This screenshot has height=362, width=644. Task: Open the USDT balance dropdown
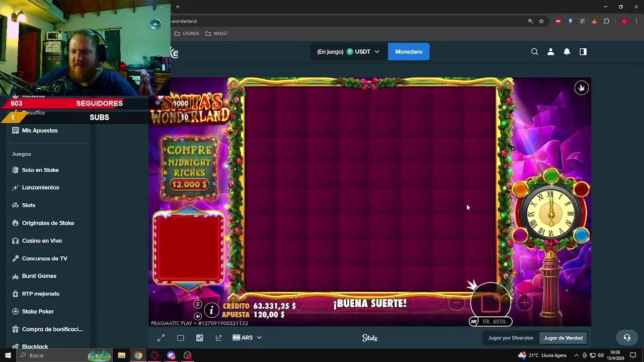pyautogui.click(x=348, y=51)
